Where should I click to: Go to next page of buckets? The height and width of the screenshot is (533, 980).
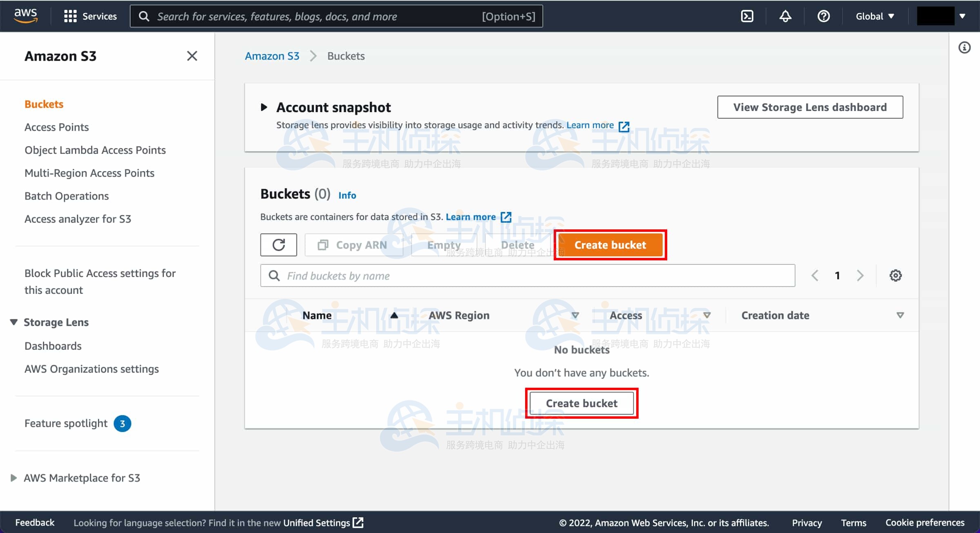[x=860, y=275]
